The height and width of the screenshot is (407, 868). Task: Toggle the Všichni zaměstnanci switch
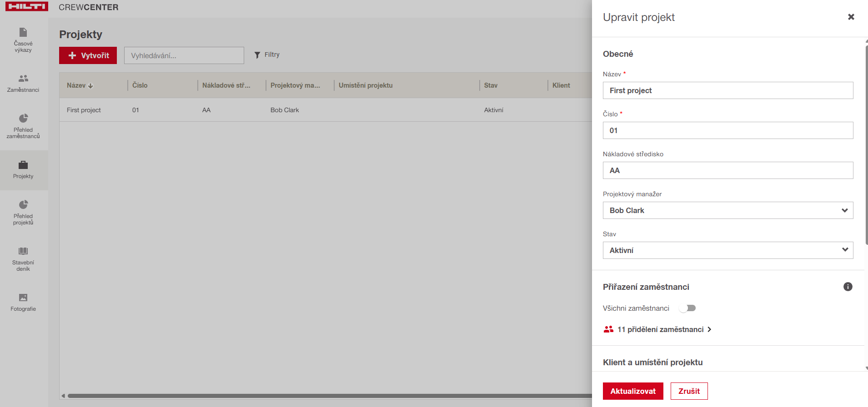pyautogui.click(x=687, y=308)
